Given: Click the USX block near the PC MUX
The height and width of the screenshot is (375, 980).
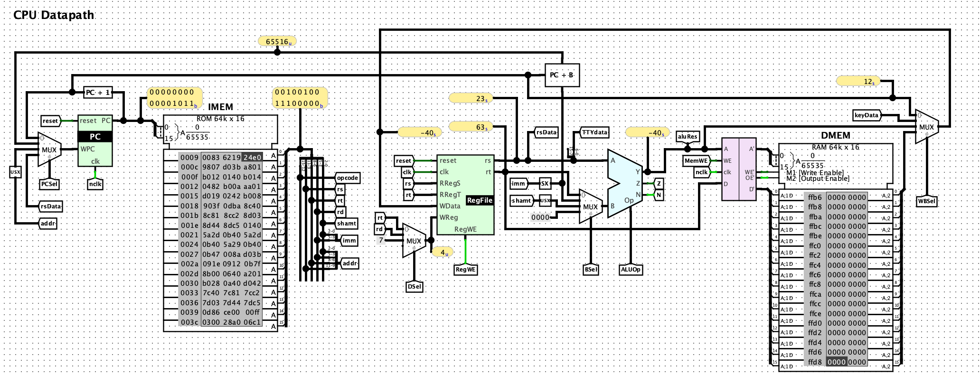Looking at the screenshot, I should [x=15, y=172].
